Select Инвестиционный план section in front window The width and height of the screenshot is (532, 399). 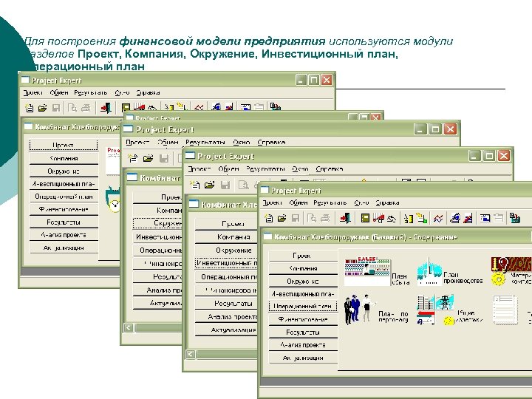pos(303,294)
